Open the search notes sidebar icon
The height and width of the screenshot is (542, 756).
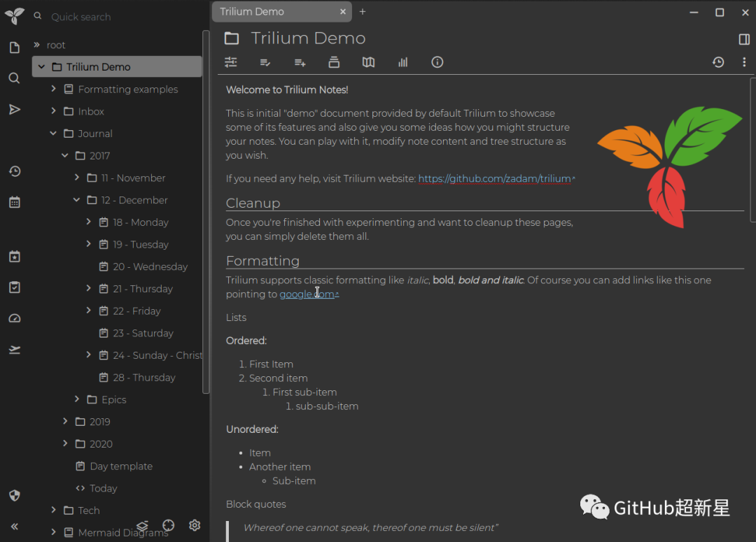pyautogui.click(x=15, y=78)
